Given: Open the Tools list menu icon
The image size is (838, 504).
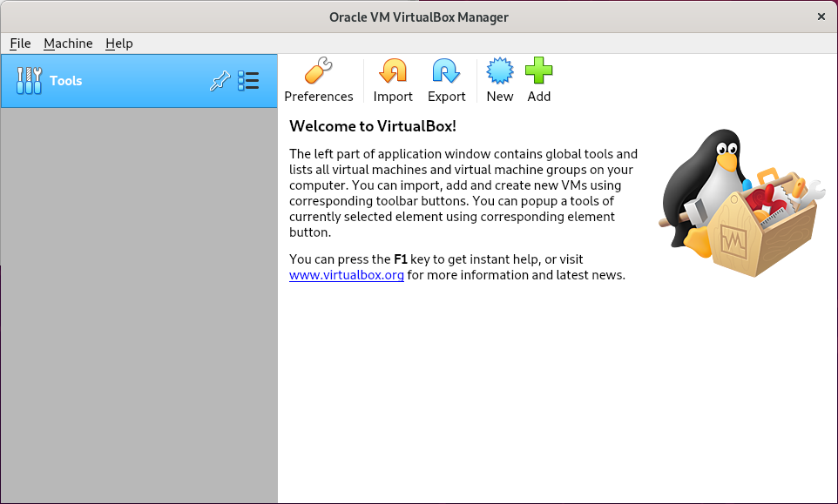Looking at the screenshot, I should tap(248, 81).
